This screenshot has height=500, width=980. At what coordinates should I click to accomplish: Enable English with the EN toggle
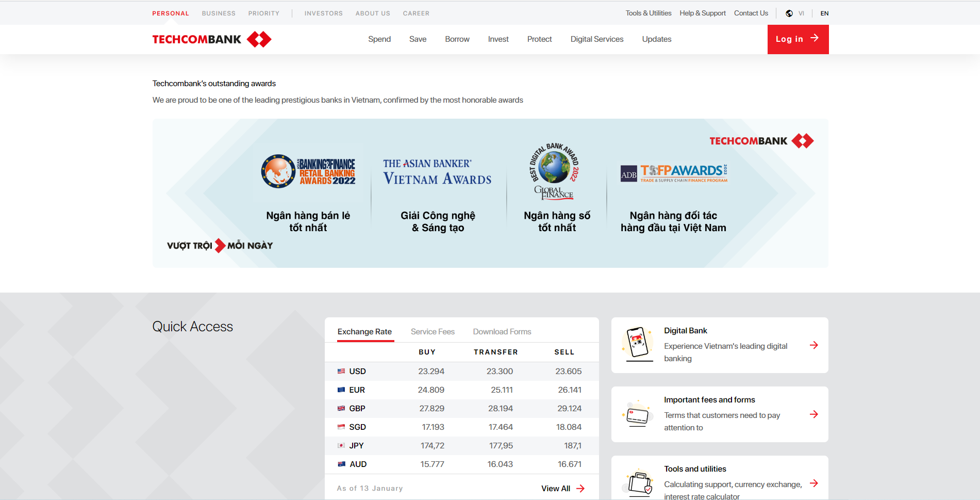pyautogui.click(x=824, y=13)
